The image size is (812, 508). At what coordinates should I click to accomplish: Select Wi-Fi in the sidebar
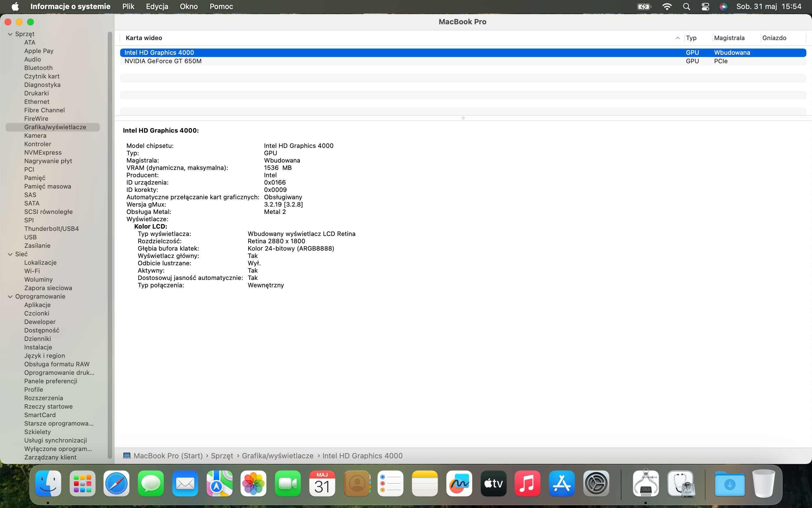point(32,271)
